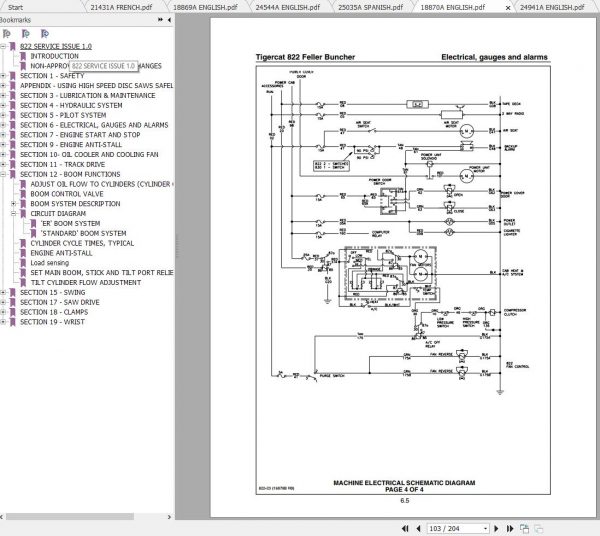This screenshot has height=536, width=600.
Task: Go to the previous page
Action: click(418, 528)
